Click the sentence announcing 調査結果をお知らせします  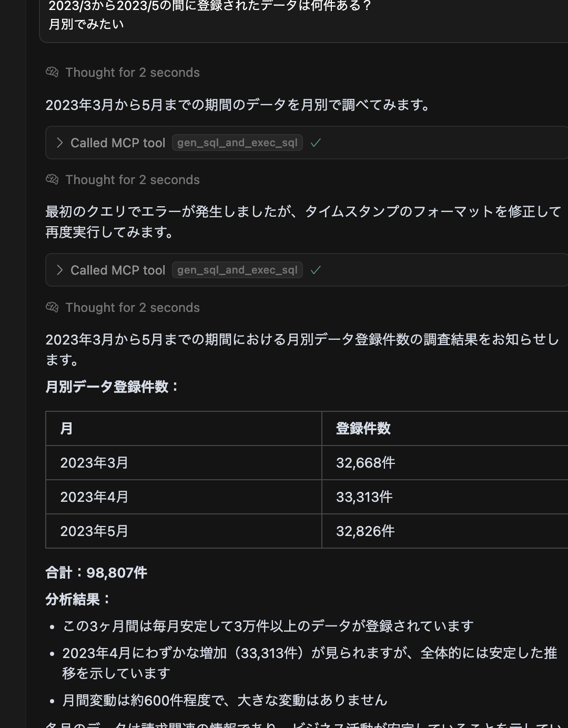302,350
